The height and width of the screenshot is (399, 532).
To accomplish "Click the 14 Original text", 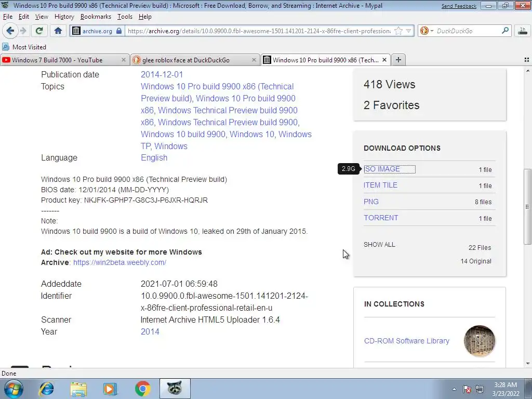I will coord(476,261).
